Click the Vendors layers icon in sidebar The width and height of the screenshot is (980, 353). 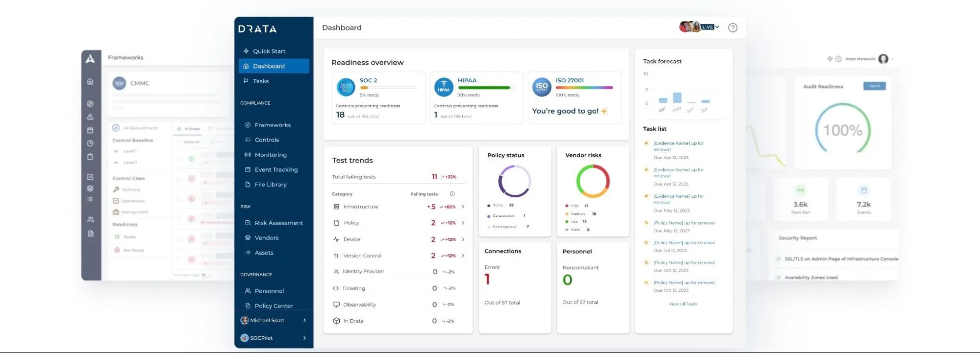click(248, 238)
